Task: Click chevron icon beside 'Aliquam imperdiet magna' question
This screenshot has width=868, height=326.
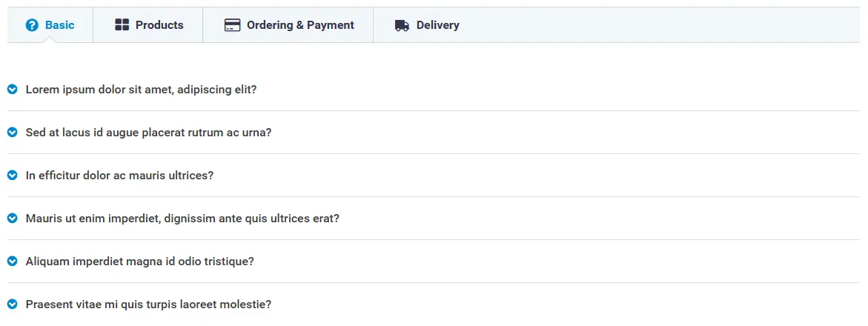Action: coord(12,262)
